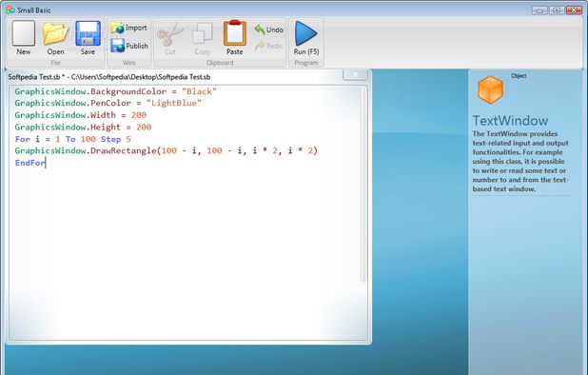Cut selection with the scissors icon

coord(170,38)
